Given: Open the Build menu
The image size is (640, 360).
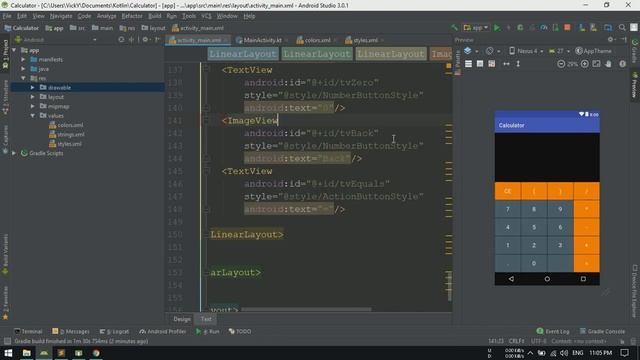Looking at the screenshot, I should 154,16.
